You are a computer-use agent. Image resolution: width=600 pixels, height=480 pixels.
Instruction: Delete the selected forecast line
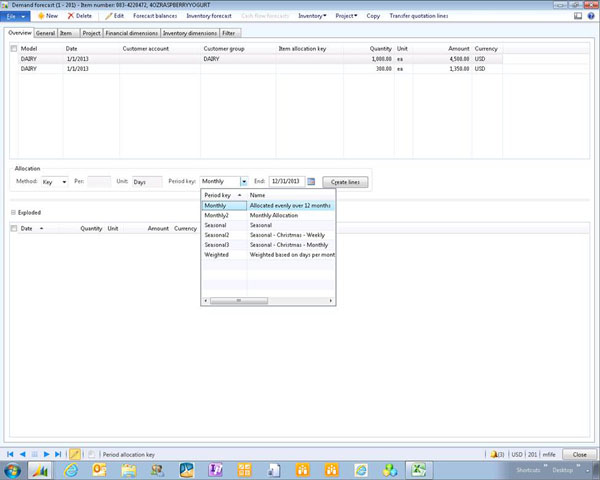[x=80, y=16]
